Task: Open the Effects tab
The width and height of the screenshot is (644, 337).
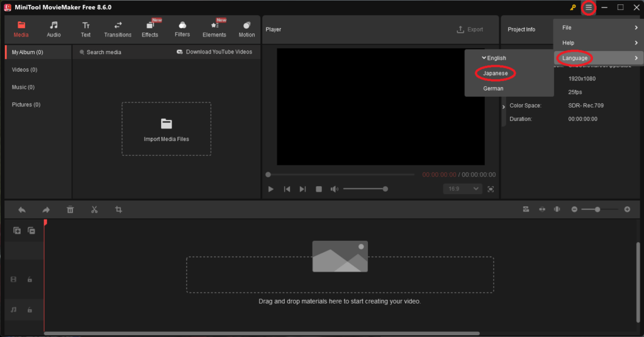Action: pos(150,30)
